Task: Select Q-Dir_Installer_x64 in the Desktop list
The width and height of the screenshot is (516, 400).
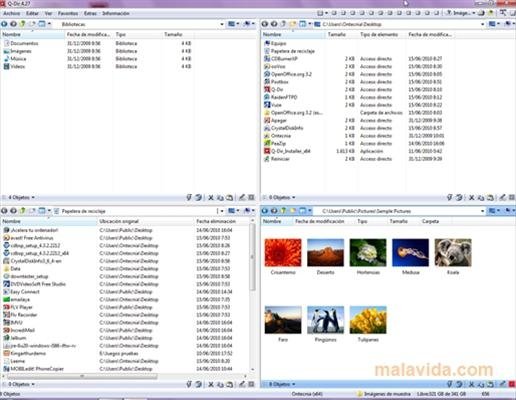Action: coord(291,151)
